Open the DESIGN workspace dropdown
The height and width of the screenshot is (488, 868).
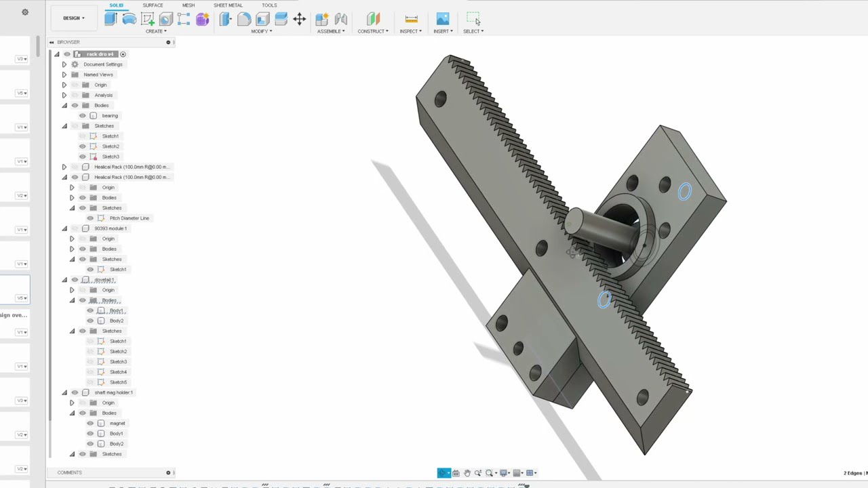[x=74, y=18]
